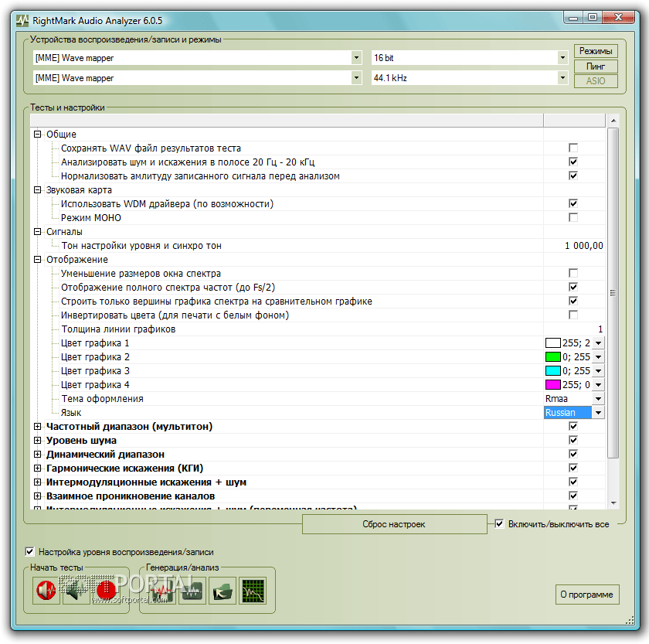Click the '1 000,00' tone frequency value
The height and width of the screenshot is (644, 649).
click(x=583, y=246)
